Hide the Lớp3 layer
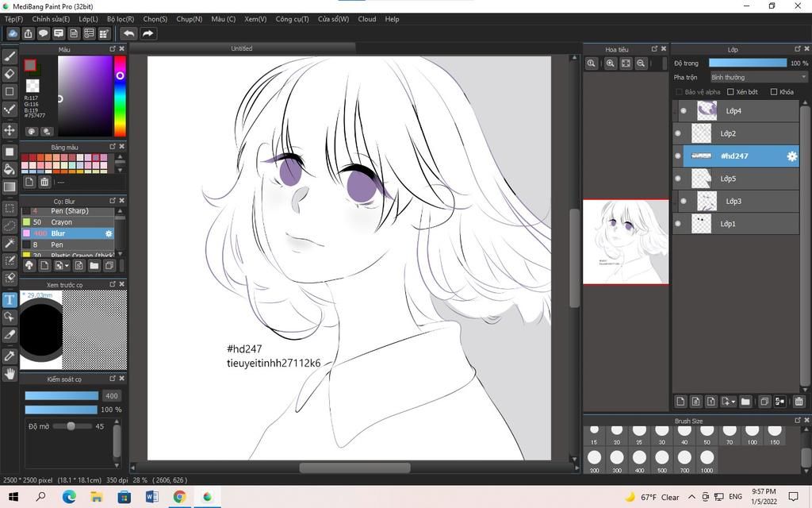 pyautogui.click(x=684, y=201)
